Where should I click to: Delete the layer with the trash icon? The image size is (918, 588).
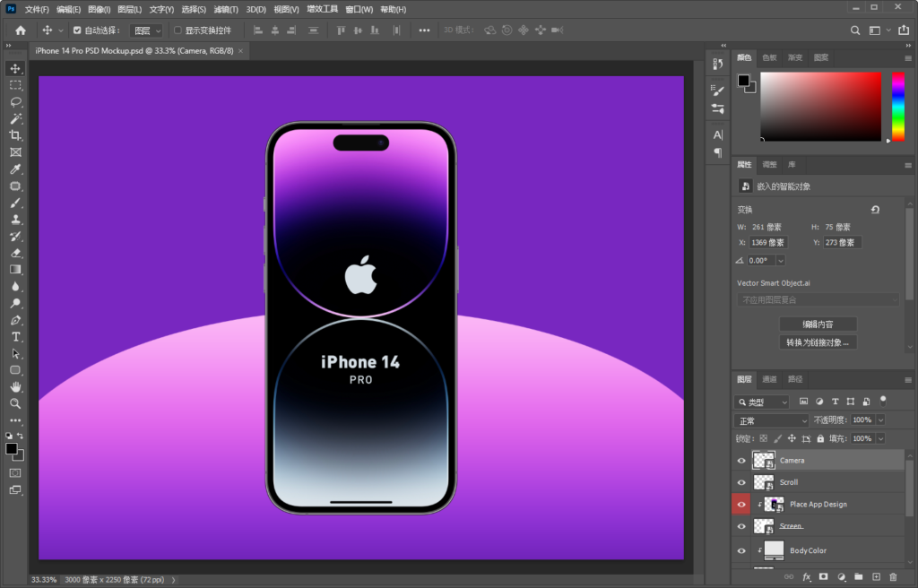(x=893, y=577)
